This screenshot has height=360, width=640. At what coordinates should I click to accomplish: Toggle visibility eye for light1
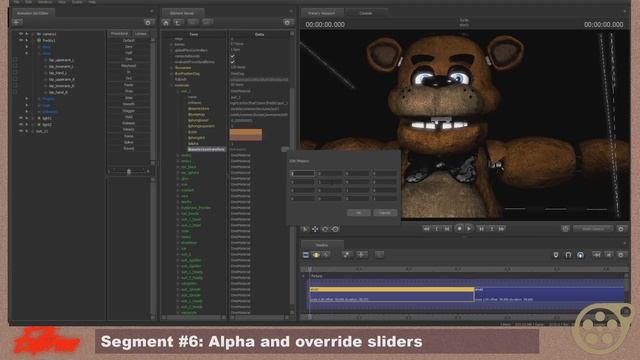20,118
